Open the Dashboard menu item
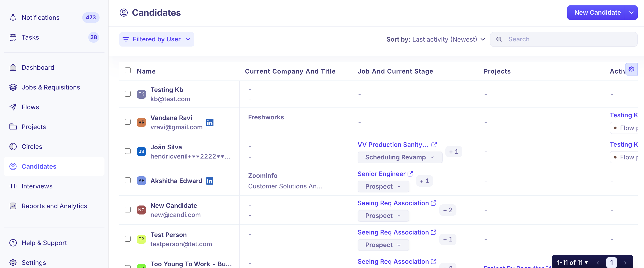 coord(54,67)
